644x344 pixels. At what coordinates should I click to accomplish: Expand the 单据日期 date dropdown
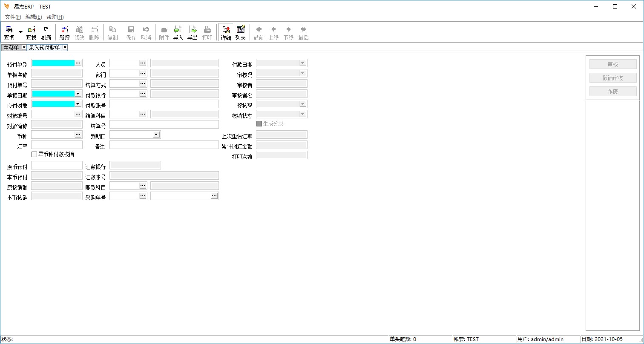tap(78, 94)
